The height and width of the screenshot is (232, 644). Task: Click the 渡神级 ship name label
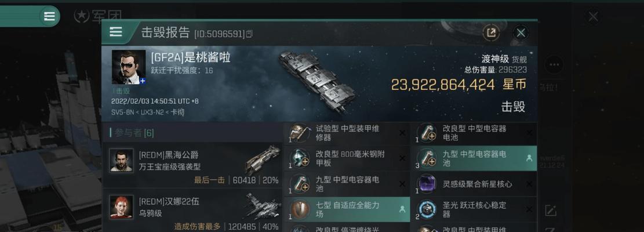pyautogui.click(x=496, y=59)
